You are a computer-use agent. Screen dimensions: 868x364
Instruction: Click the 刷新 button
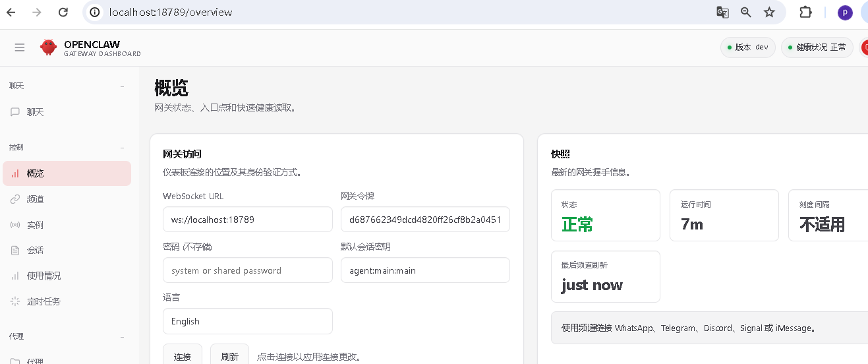pos(229,356)
